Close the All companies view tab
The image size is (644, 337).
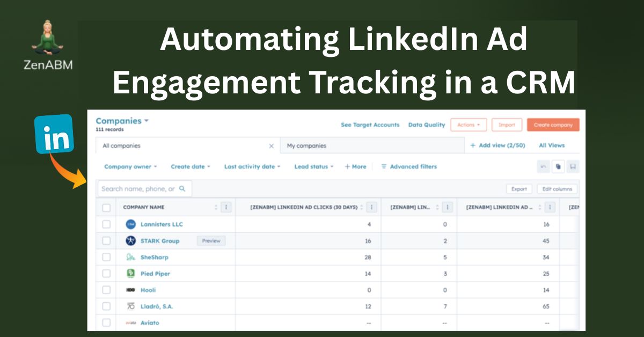(271, 146)
